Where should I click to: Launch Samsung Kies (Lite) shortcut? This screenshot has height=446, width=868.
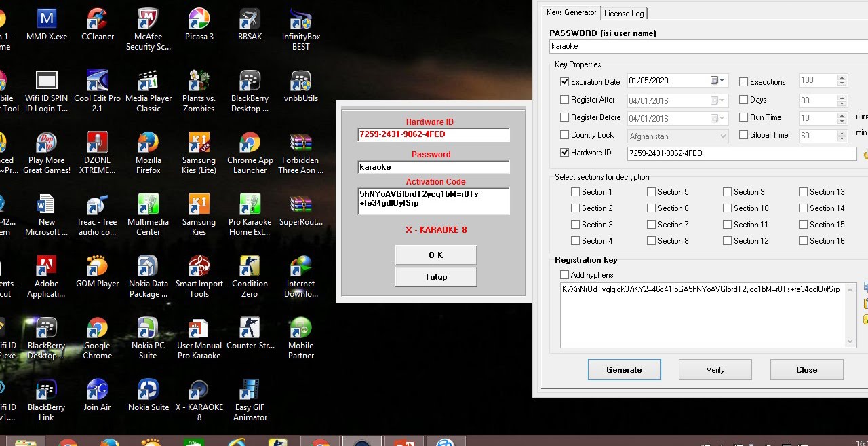pos(199,153)
